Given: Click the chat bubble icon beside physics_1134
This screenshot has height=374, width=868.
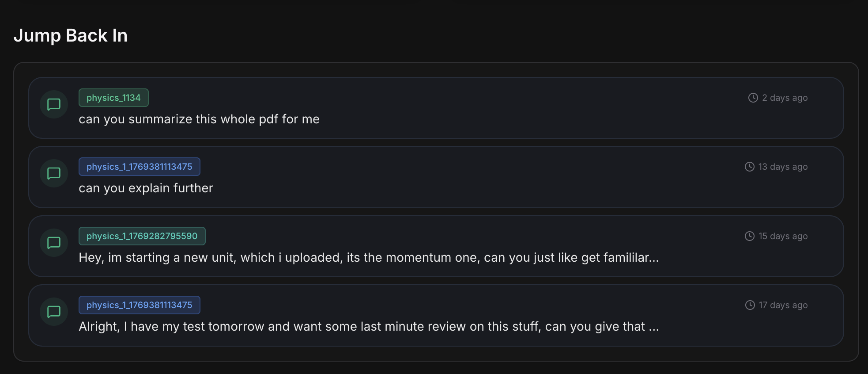Looking at the screenshot, I should click(53, 104).
